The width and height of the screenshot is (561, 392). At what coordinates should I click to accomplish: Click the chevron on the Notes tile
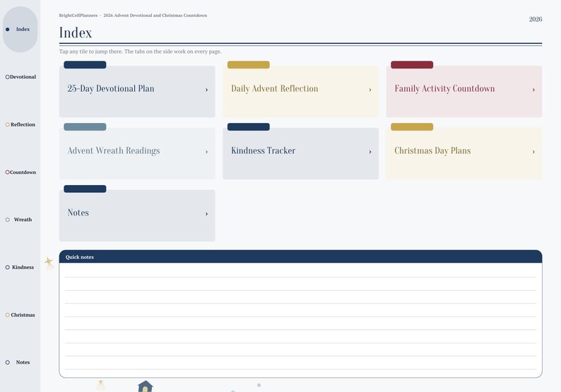point(206,214)
